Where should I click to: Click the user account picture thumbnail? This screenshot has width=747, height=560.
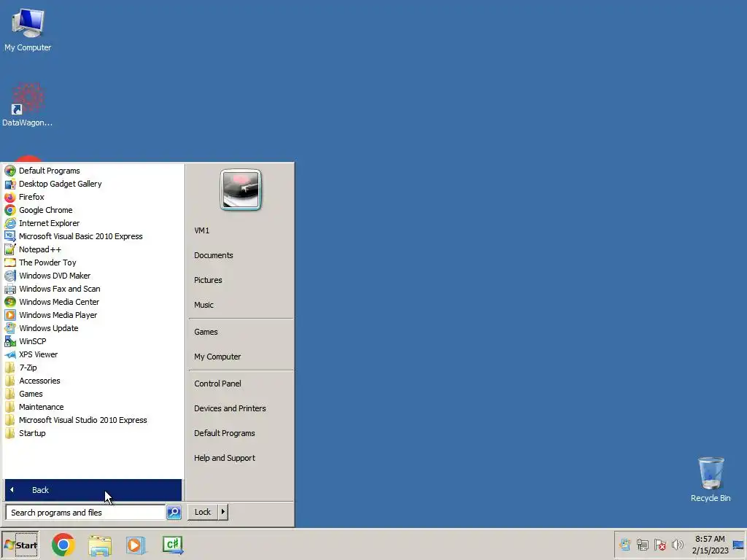[241, 190]
